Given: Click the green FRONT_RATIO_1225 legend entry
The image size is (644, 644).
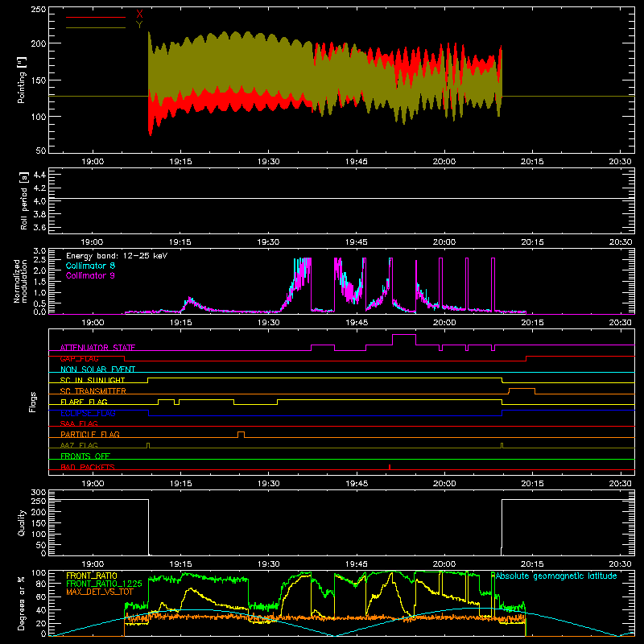Looking at the screenshot, I should tap(104, 584).
